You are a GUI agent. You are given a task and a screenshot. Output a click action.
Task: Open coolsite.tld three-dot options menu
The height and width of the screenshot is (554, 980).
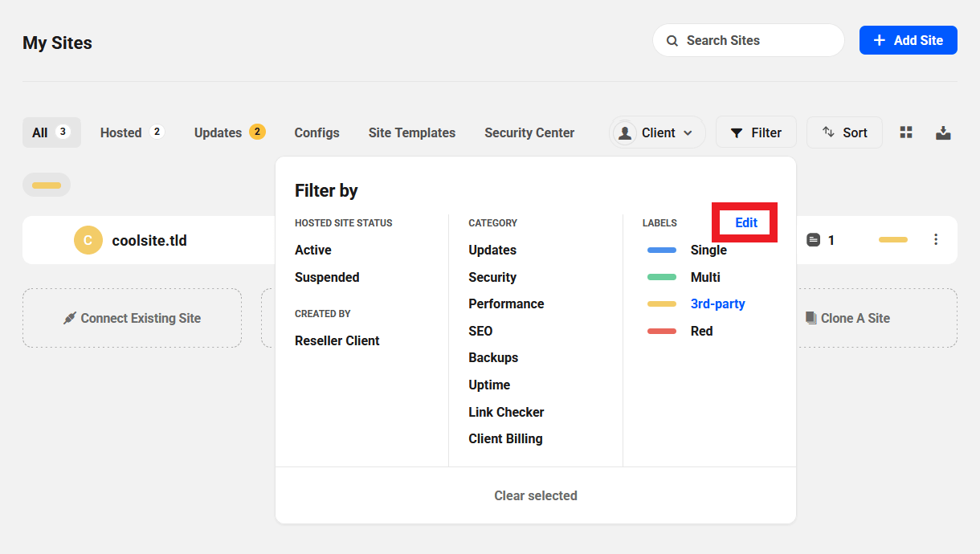(x=935, y=239)
